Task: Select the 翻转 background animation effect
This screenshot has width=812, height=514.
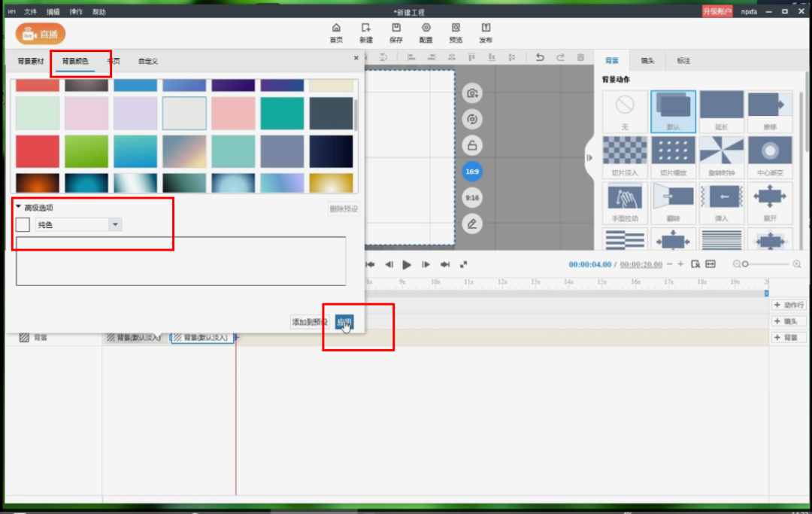Action: point(672,202)
